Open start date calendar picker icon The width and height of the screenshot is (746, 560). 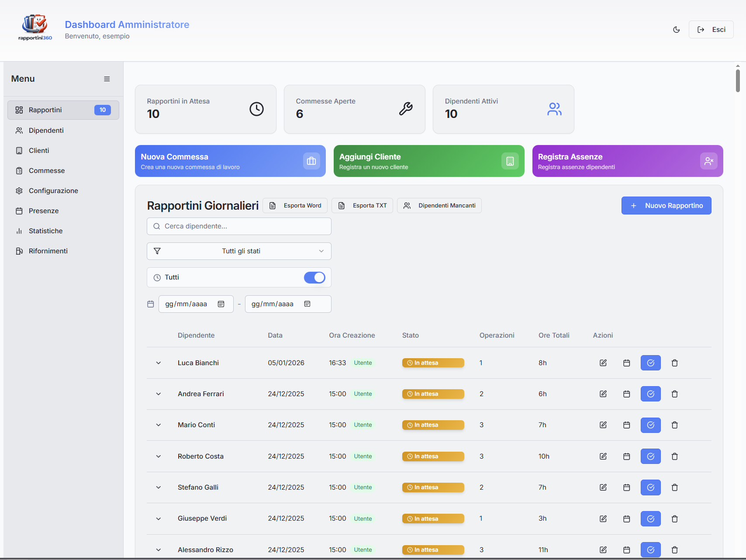221,304
